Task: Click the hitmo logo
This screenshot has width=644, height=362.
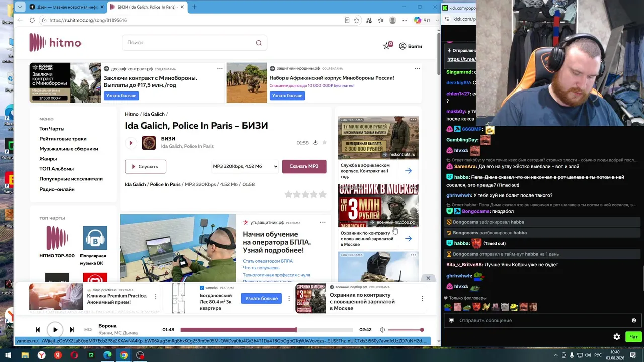Action: coord(55,43)
